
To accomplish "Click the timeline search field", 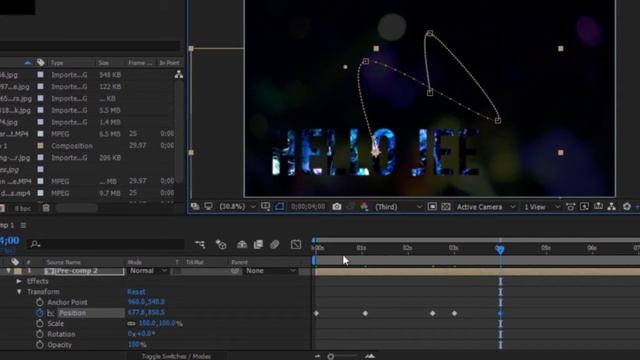I will (x=107, y=244).
